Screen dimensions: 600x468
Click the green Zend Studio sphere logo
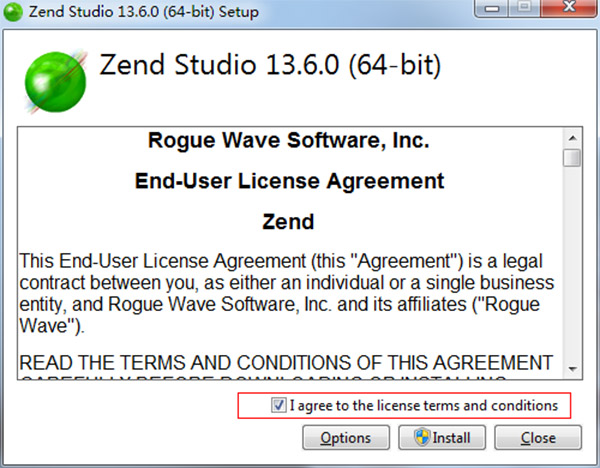click(x=54, y=79)
